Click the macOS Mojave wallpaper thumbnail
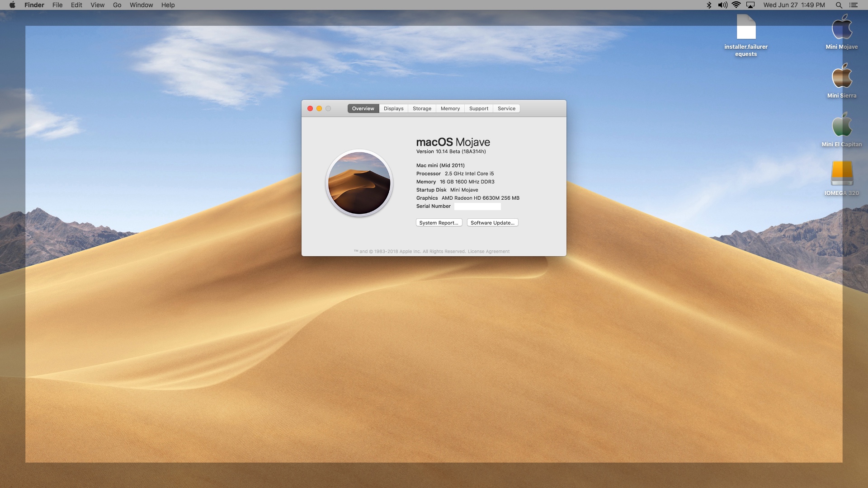Screen dimensions: 868x488 tap(359, 183)
